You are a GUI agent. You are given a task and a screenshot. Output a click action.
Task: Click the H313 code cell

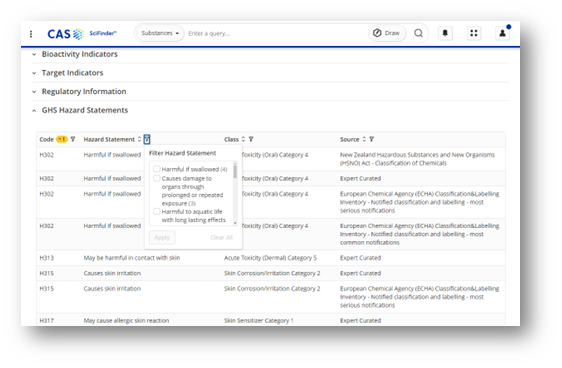(x=47, y=258)
